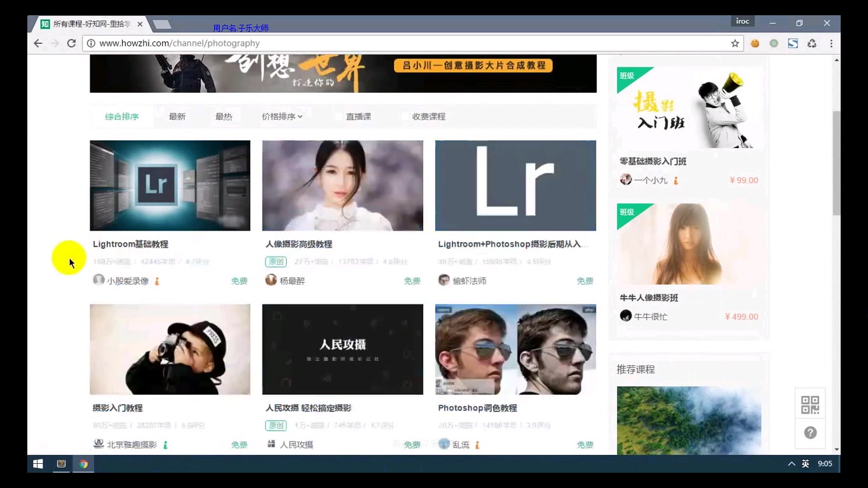Close the 所有课程-好知网 tab

(x=140, y=24)
